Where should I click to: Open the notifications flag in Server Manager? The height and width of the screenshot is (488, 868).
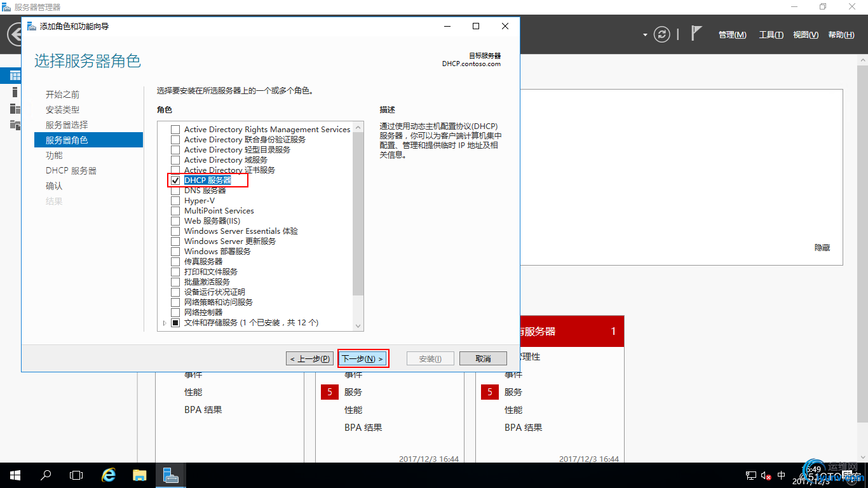(696, 34)
